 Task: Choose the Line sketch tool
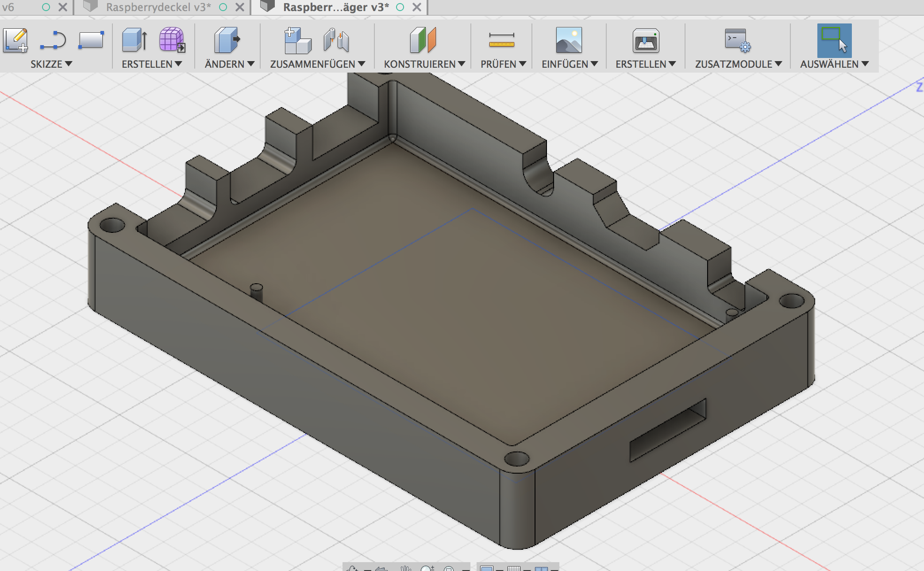(53, 40)
